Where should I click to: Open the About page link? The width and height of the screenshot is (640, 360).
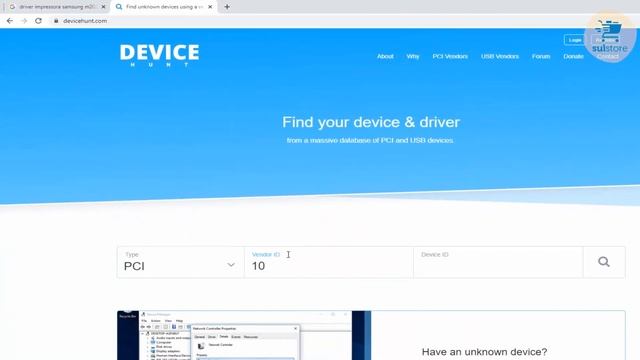[385, 56]
